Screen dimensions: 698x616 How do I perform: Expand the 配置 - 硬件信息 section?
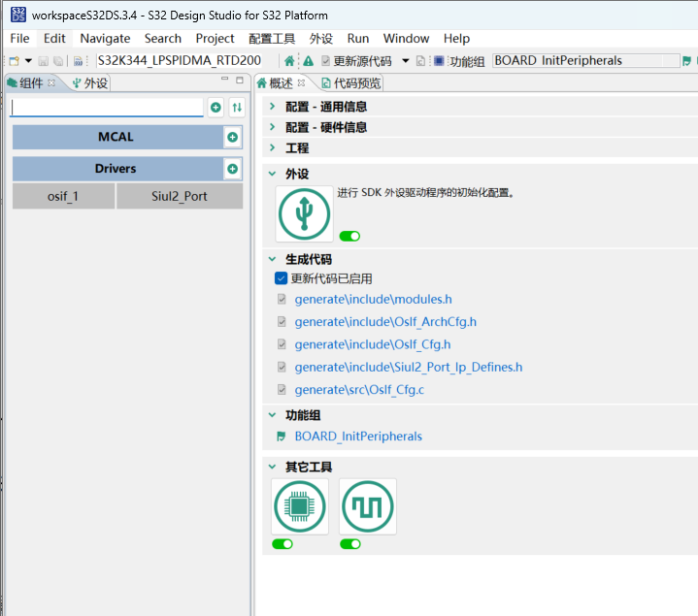click(x=273, y=127)
